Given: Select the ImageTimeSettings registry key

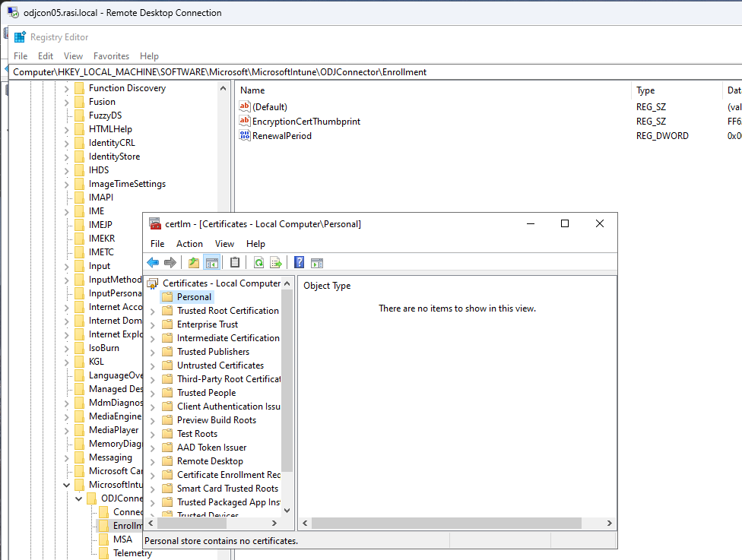Looking at the screenshot, I should click(x=127, y=184).
